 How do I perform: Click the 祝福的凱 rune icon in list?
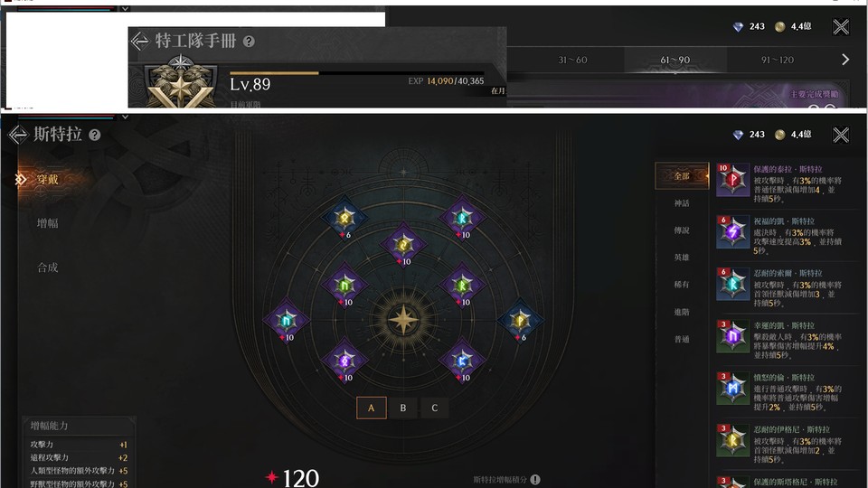pyautogui.click(x=733, y=232)
